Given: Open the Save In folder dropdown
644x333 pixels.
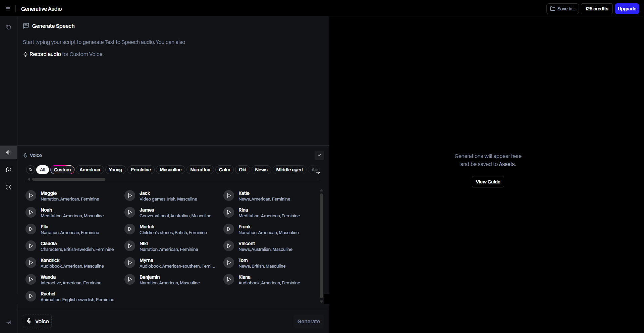Looking at the screenshot, I should click(x=562, y=9).
